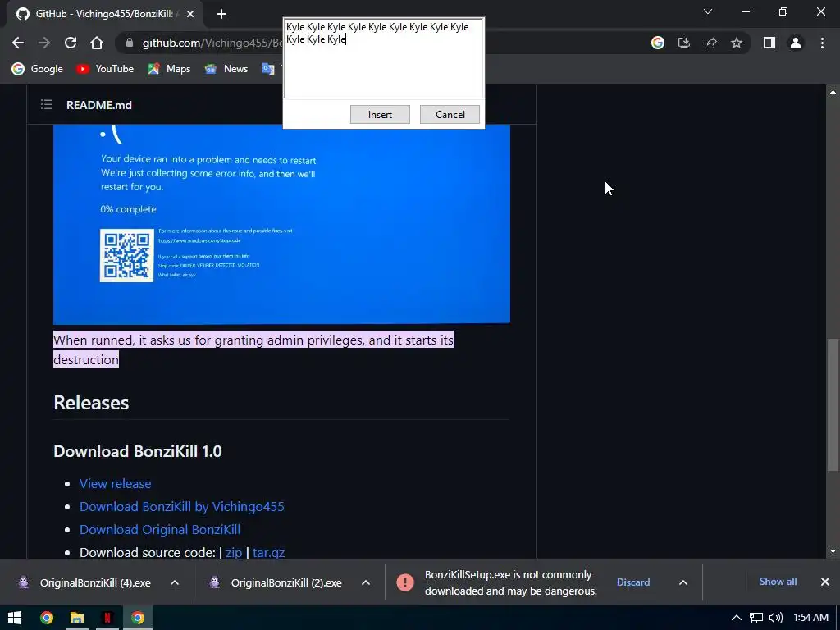840x630 pixels.
Task: Click the scrollbar up arrow
Action: tap(833, 92)
